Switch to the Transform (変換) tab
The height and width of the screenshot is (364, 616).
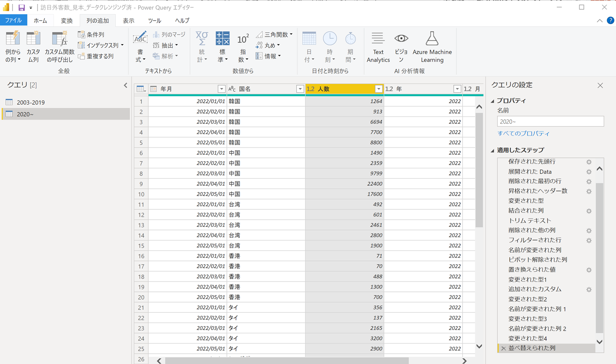(67, 20)
